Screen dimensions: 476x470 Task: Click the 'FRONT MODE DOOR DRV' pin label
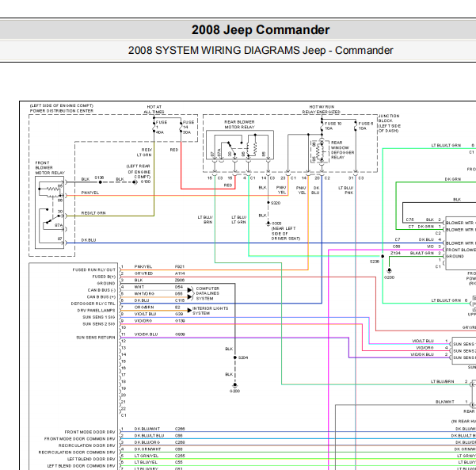coord(90,432)
